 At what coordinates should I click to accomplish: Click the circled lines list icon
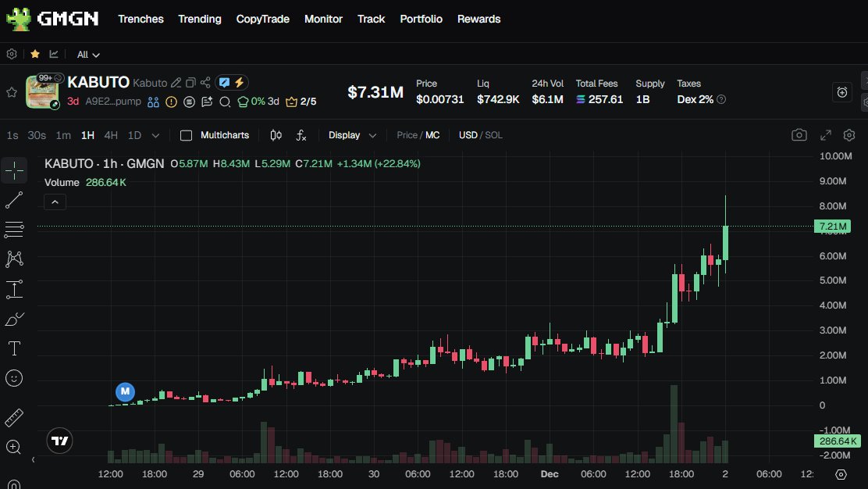coord(190,102)
